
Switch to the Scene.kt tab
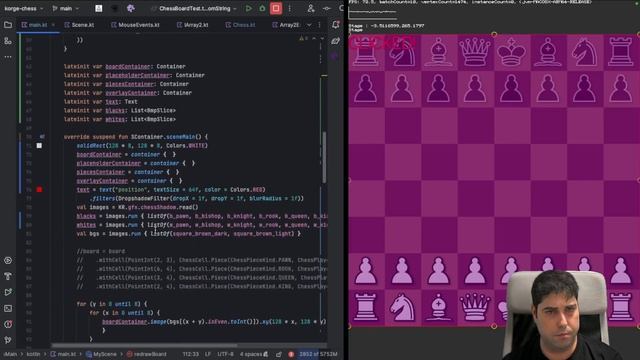79,25
